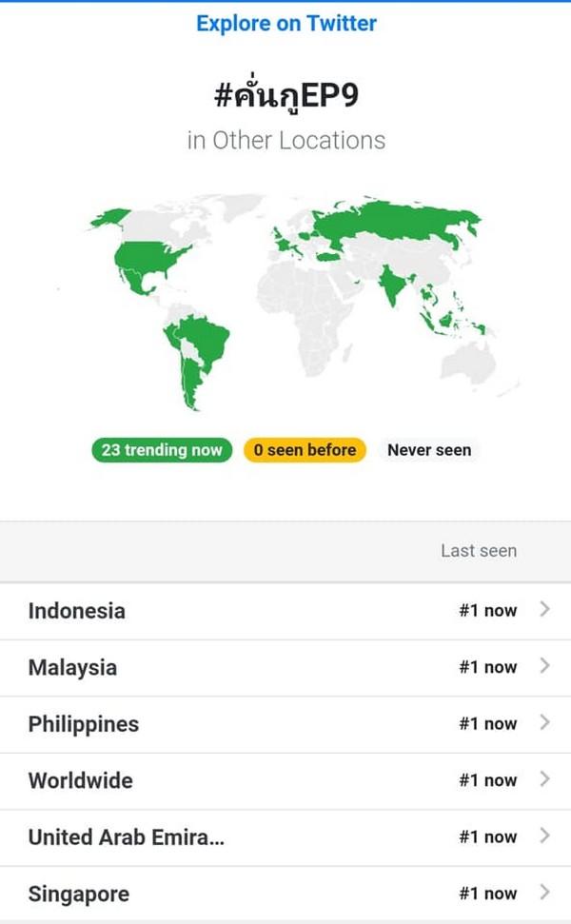Toggle the 0 seen before filter

click(305, 450)
